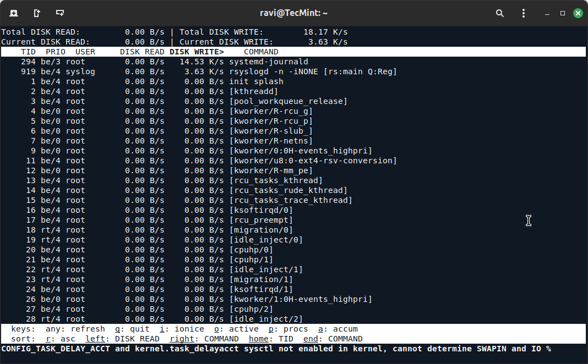Select the systemd-journald process row
588x364 pixels.
coord(269,62)
